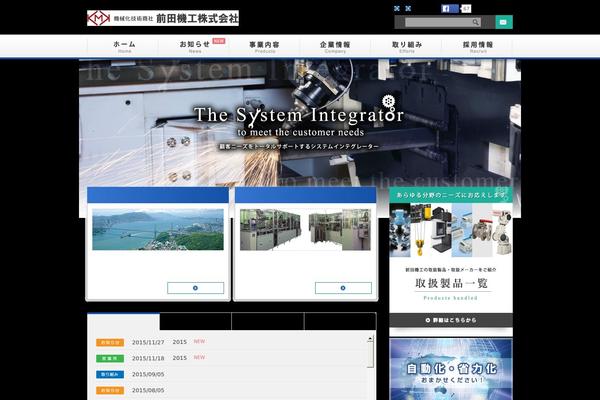Open the 採用情報 Recruit menu item
This screenshot has height=400, width=600.
[x=478, y=46]
